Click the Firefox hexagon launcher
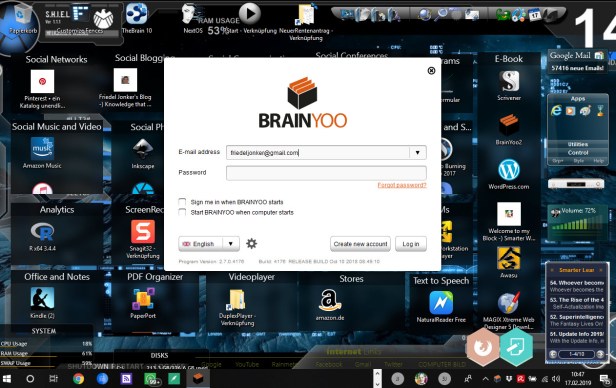 pyautogui.click(x=482, y=347)
